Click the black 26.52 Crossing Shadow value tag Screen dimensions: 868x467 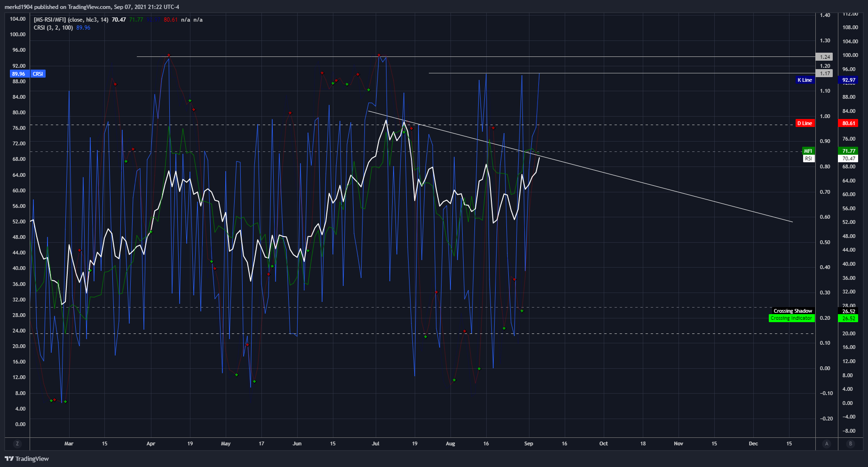849,311
